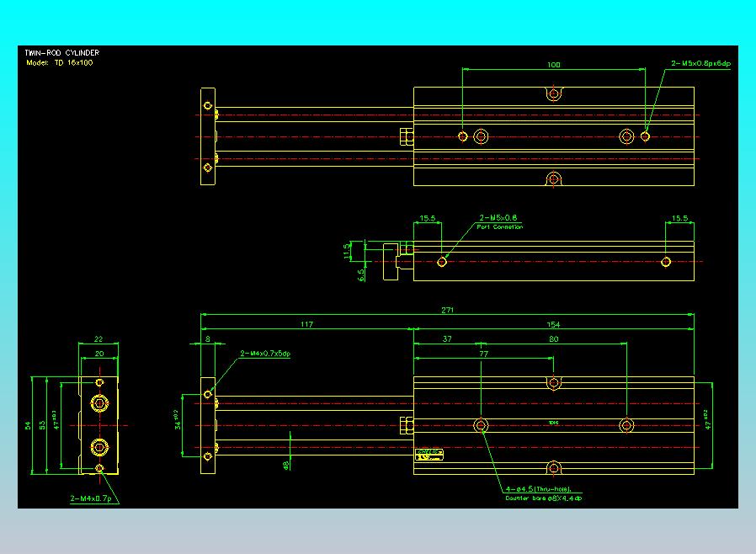Image resolution: width=756 pixels, height=554 pixels.
Task: Select the '2-M5x0.8px6dp' thread callout
Action: point(701,63)
